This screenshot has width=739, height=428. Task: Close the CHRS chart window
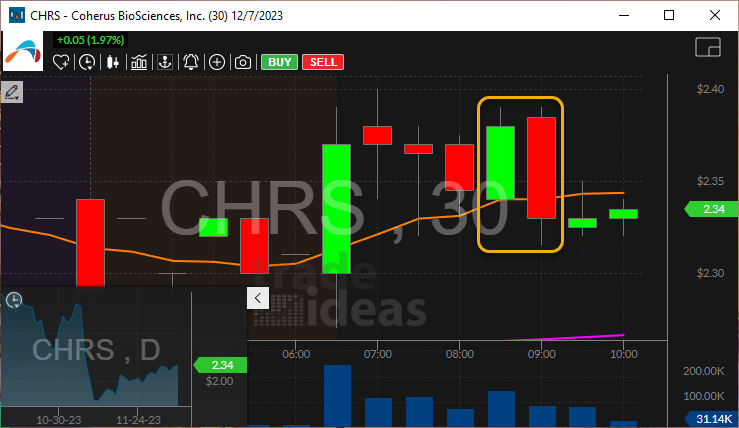714,16
